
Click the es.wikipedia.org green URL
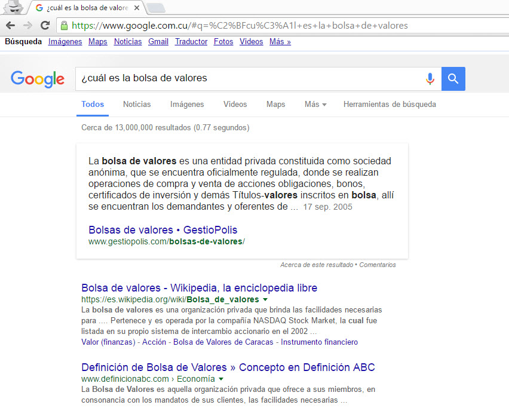click(x=170, y=299)
